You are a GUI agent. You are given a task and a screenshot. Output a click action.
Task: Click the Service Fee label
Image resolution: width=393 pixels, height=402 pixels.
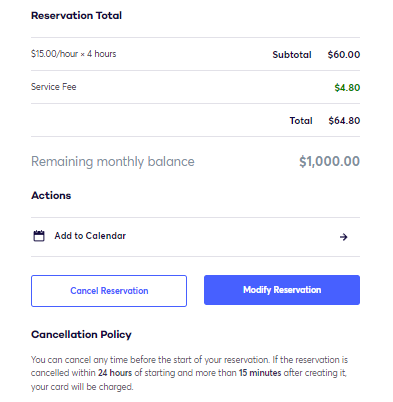point(54,87)
